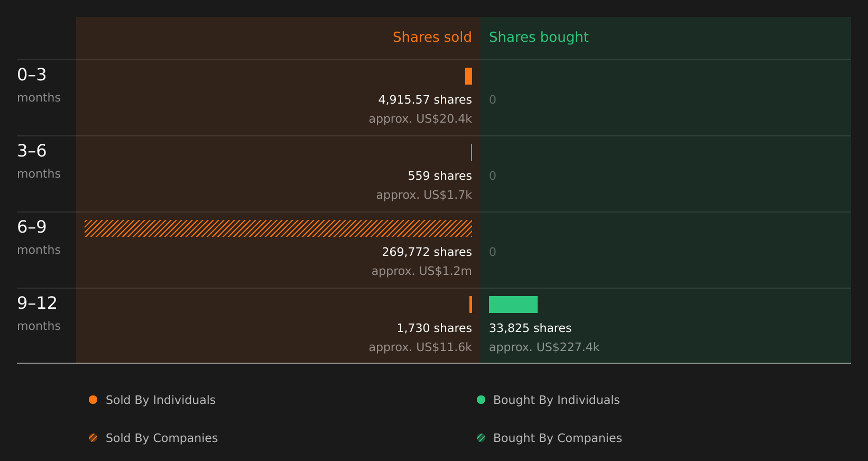Click the orange 9–12 months sold bar
This screenshot has width=868, height=461.
coord(470,305)
